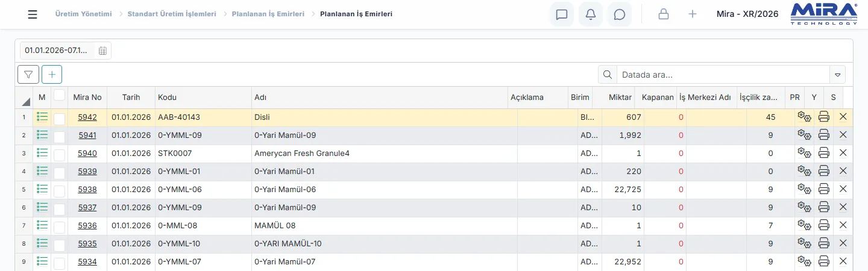
Task: Delete row for work order 5940
Action: (x=843, y=153)
